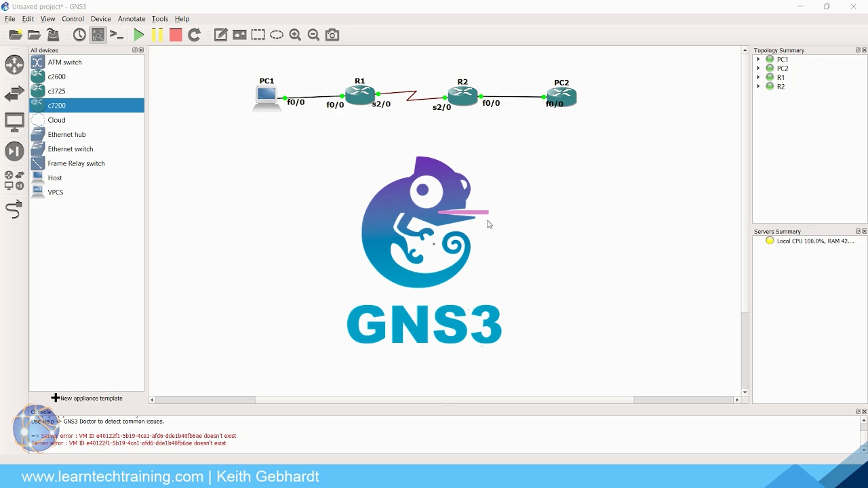The width and height of the screenshot is (868, 488).
Task: Click the Insert picture icon
Action: [239, 35]
